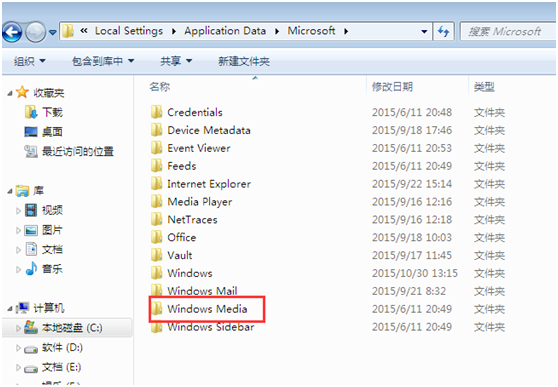Select the Credentials folder icon

coord(156,112)
